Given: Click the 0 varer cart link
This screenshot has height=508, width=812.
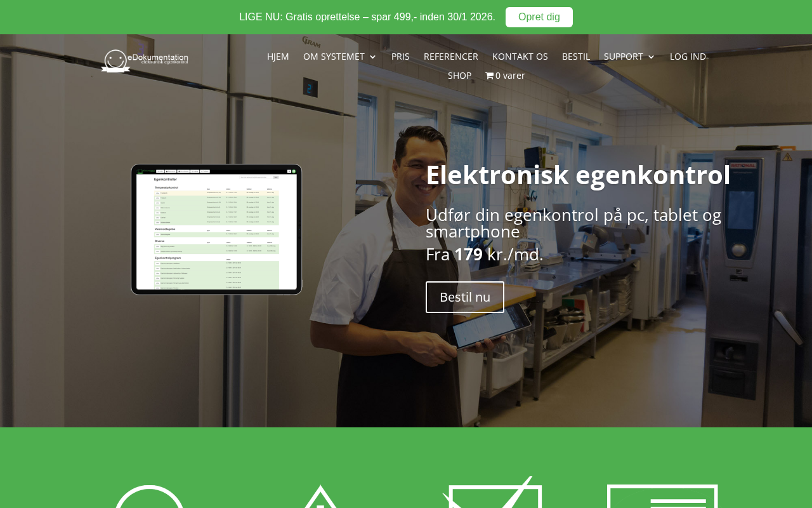Looking at the screenshot, I should tap(506, 76).
